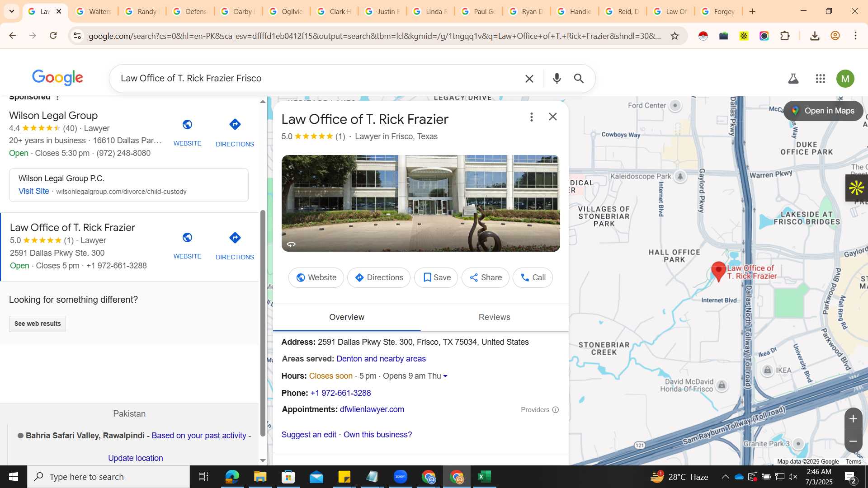Screen dimensions: 868x488
Task: Submit search with the magnifier icon
Action: (579, 79)
